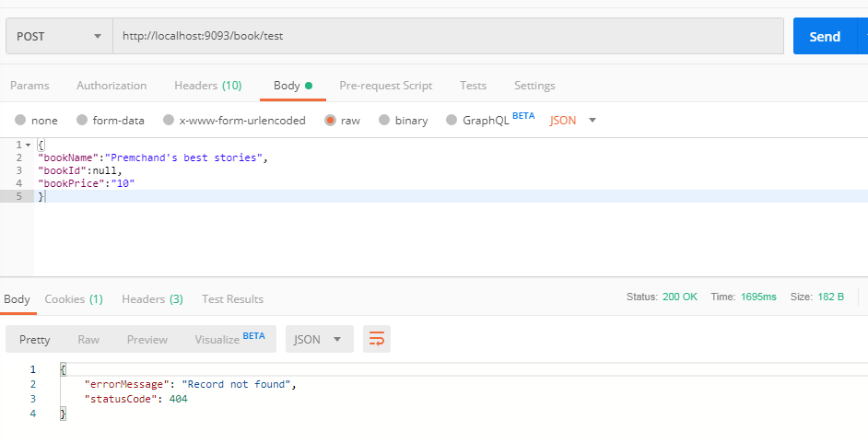Select the none body type radio
The image size is (868, 443).
tap(20, 120)
